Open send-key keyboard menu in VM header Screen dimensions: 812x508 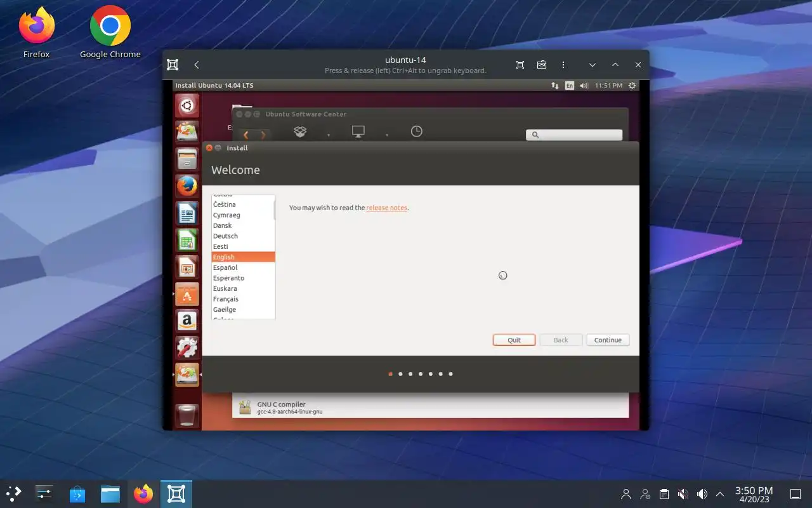pos(542,65)
